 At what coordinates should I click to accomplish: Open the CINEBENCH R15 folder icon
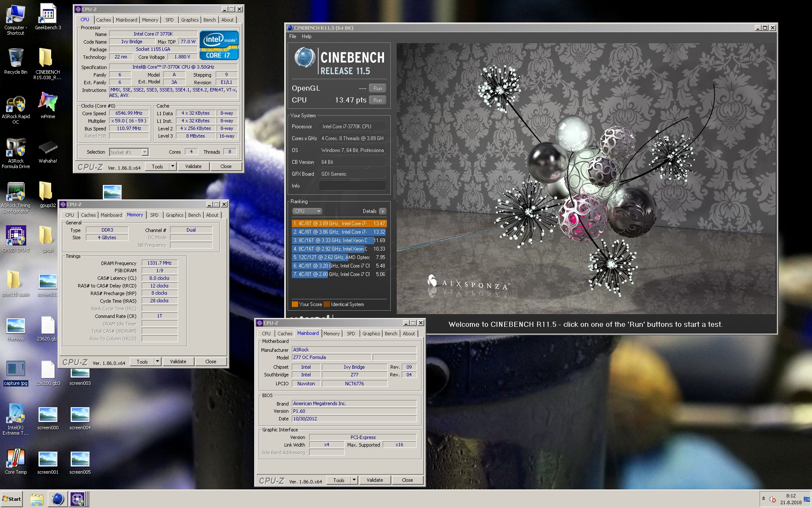(48, 63)
